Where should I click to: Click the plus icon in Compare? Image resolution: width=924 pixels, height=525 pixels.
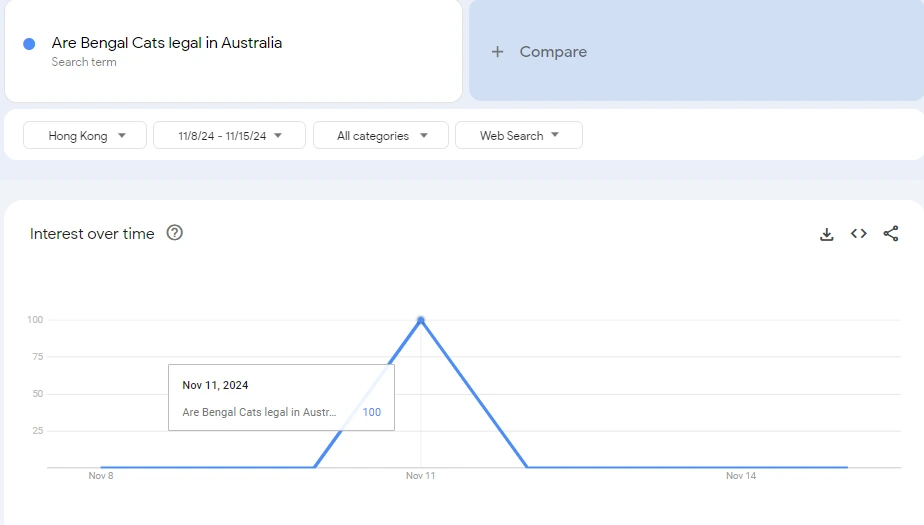pyautogui.click(x=497, y=52)
